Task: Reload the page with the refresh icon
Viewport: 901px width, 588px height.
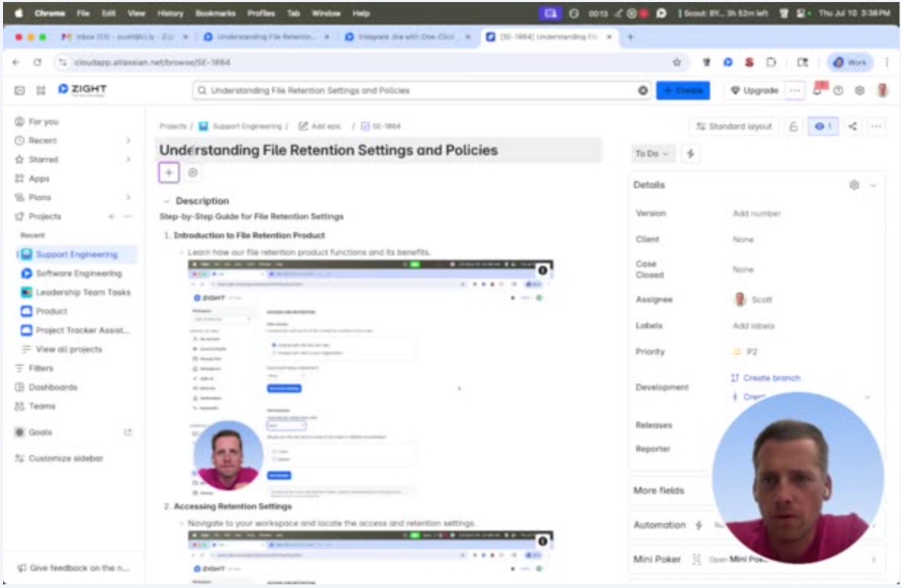Action: pos(37,63)
